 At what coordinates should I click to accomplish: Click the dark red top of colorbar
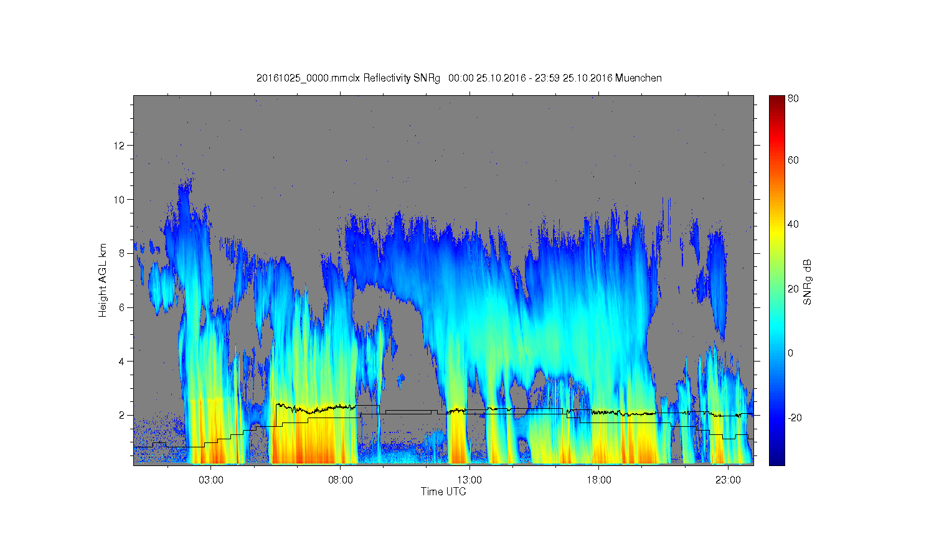(x=776, y=100)
